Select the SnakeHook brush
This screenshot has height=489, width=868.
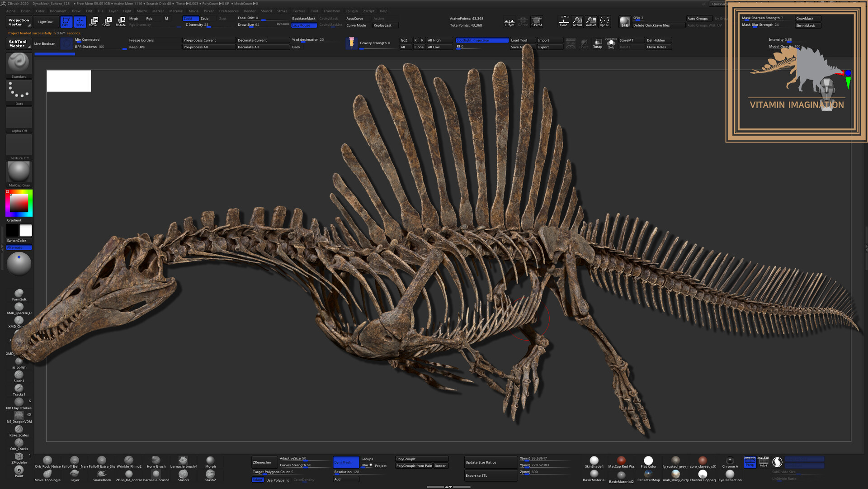coord(102,475)
